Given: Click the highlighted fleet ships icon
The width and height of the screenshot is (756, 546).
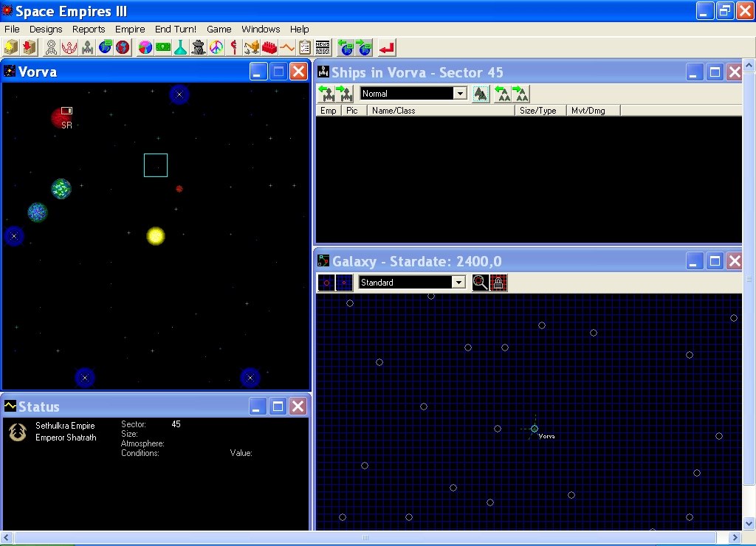Looking at the screenshot, I should 480,94.
